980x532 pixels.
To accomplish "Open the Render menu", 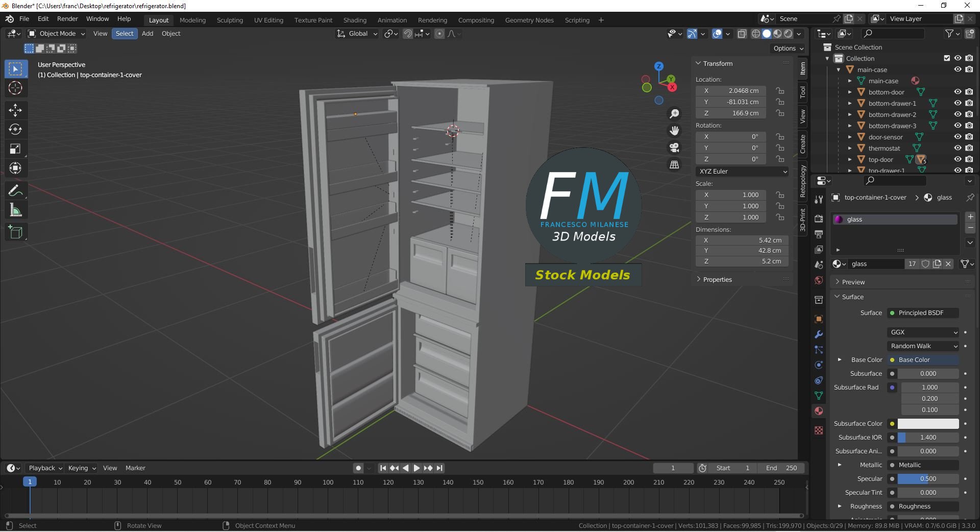I will click(x=67, y=19).
